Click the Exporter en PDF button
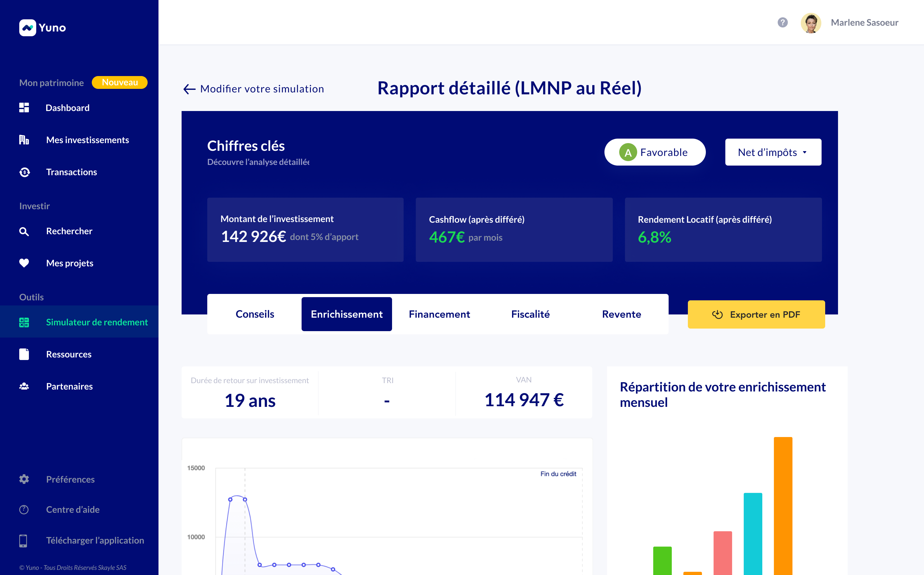Screen dimensions: 924x575 pos(756,314)
